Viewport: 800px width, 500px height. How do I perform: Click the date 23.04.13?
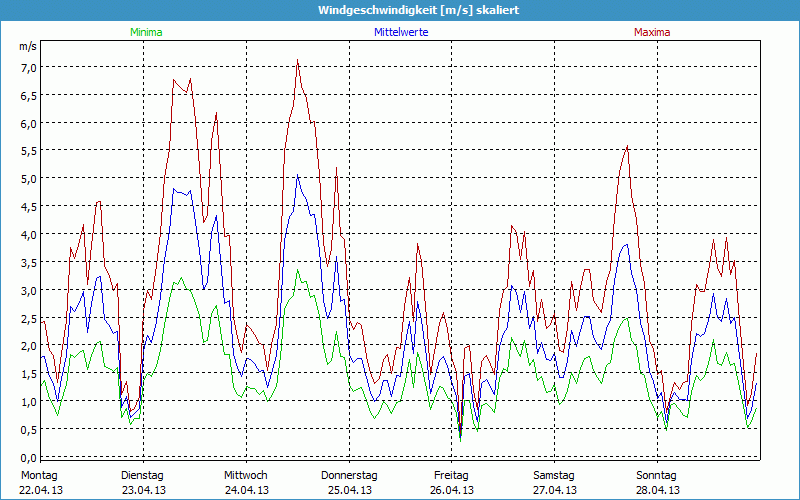coord(144,490)
